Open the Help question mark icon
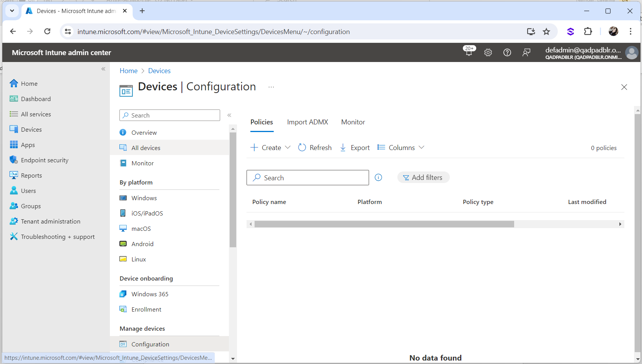 pyautogui.click(x=507, y=52)
